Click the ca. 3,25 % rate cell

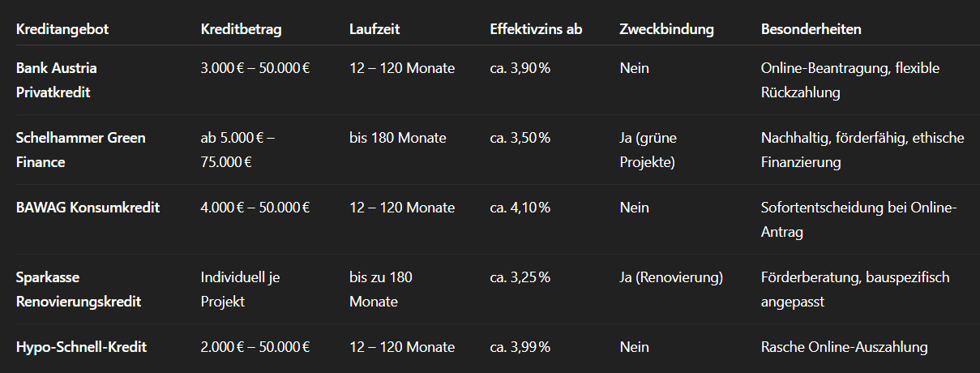tap(520, 277)
